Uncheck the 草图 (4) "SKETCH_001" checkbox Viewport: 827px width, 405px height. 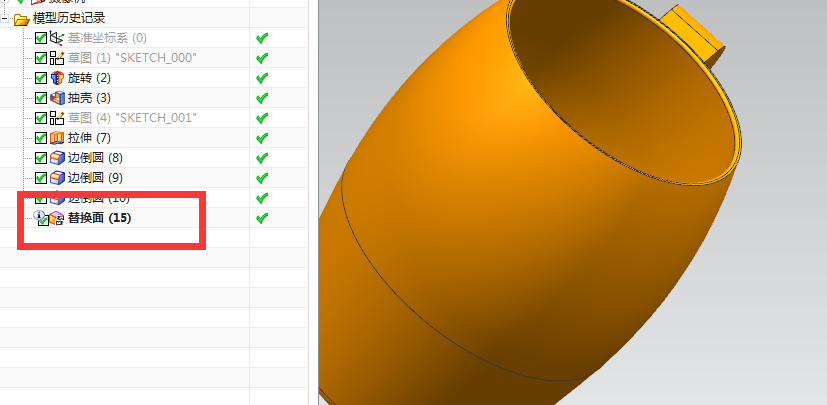pyautogui.click(x=41, y=118)
